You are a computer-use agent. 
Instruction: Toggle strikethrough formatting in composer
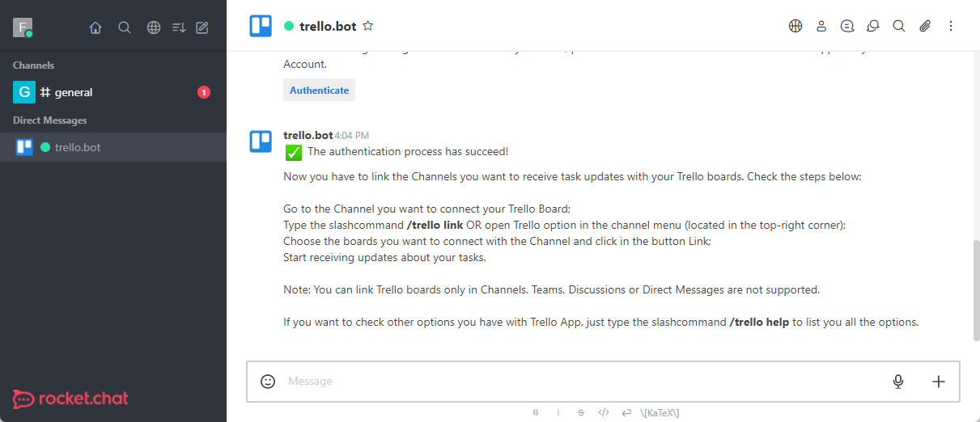[581, 412]
